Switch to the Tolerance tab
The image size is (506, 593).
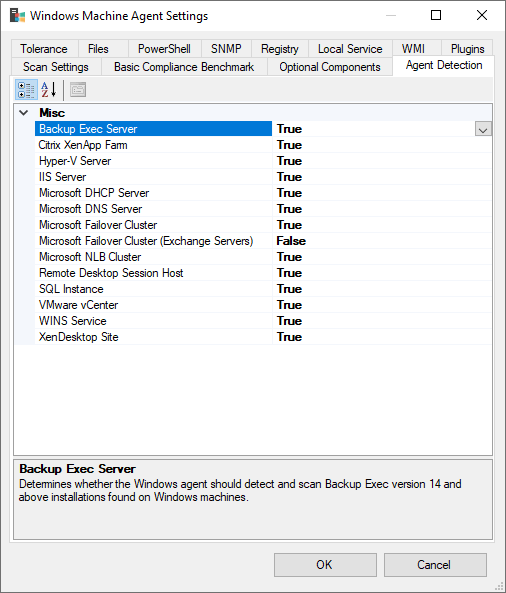click(x=44, y=49)
